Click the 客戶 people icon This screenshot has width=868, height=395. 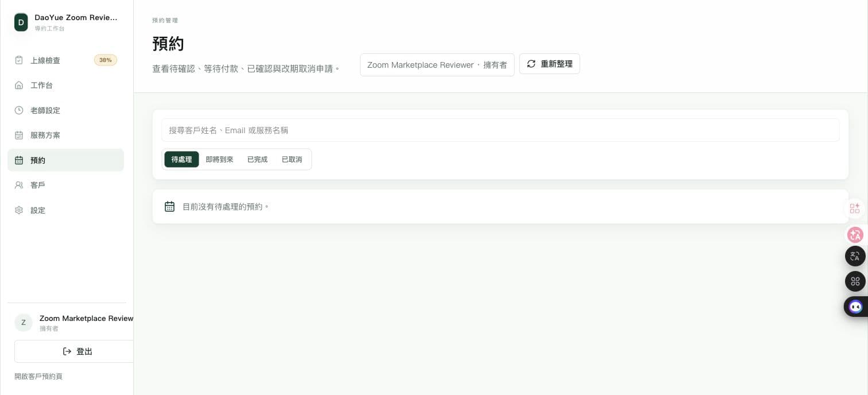(19, 185)
